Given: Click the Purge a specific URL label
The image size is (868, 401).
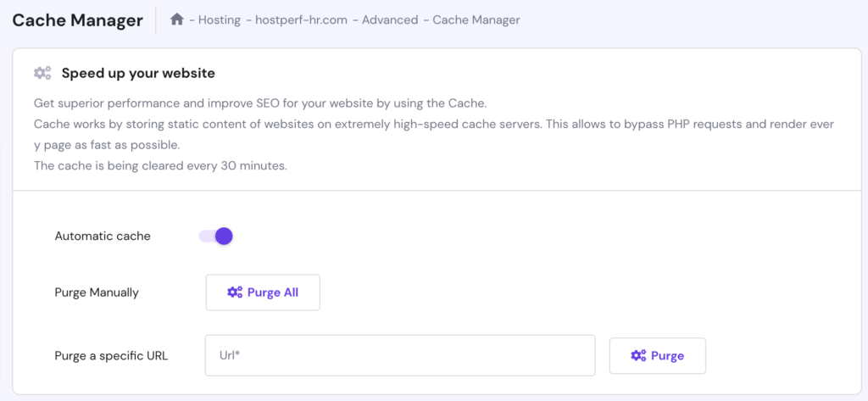Looking at the screenshot, I should point(111,355).
